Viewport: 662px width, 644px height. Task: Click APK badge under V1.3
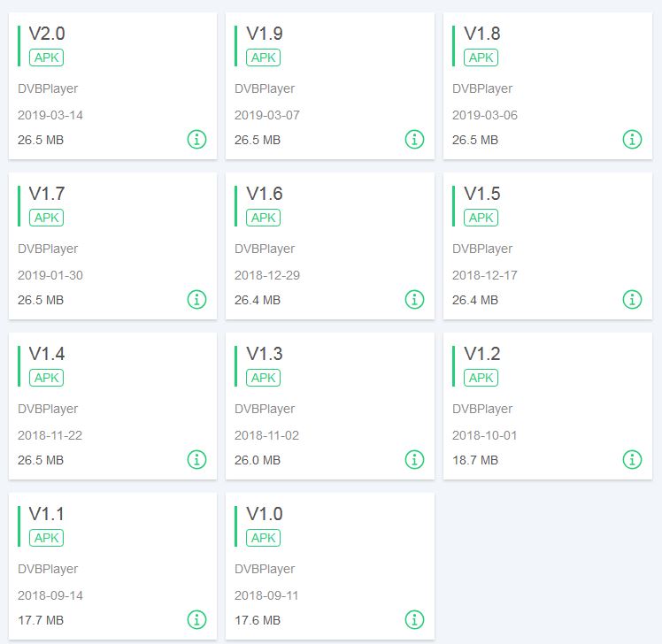point(264,378)
